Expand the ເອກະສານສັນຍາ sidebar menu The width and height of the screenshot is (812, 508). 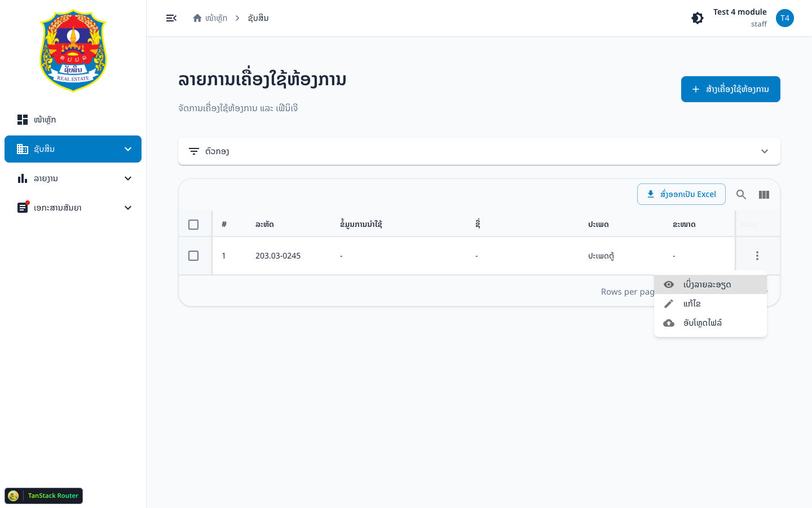73,208
